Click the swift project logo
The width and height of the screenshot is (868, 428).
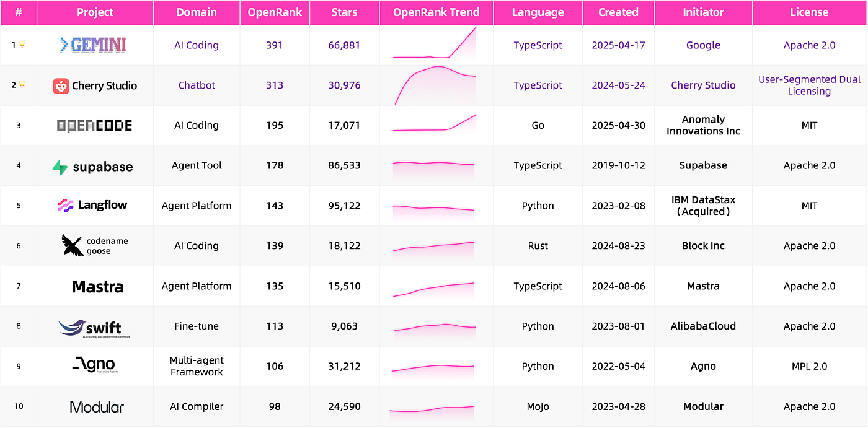(95, 328)
